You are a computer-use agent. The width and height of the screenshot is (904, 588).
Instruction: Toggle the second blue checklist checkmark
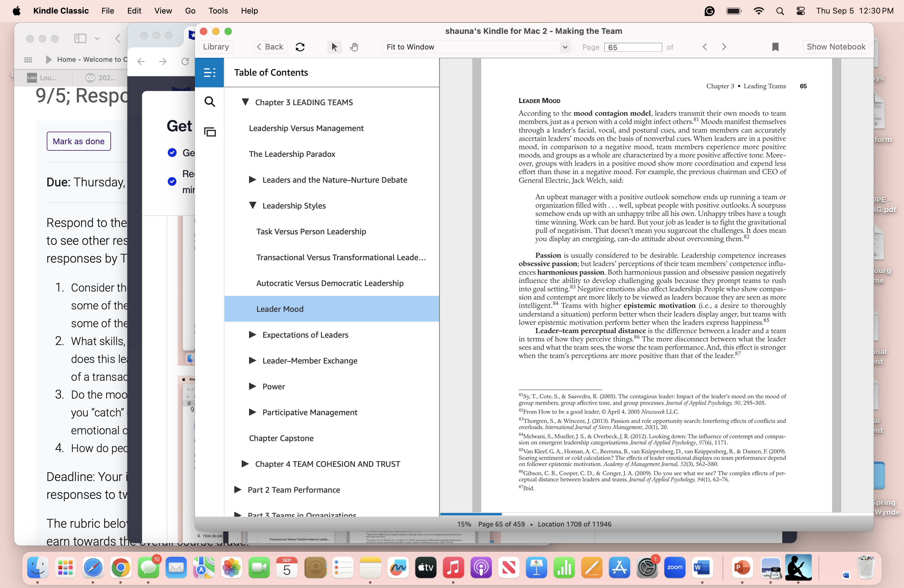point(172,181)
